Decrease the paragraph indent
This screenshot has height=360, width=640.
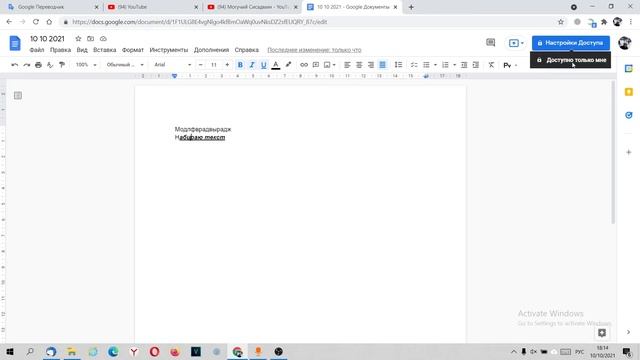click(x=464, y=65)
